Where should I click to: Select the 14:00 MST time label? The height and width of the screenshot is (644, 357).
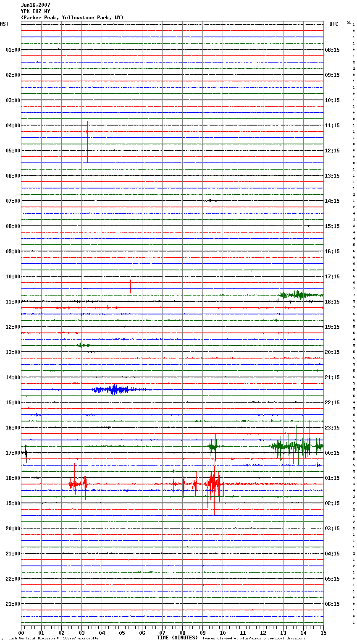[13, 377]
